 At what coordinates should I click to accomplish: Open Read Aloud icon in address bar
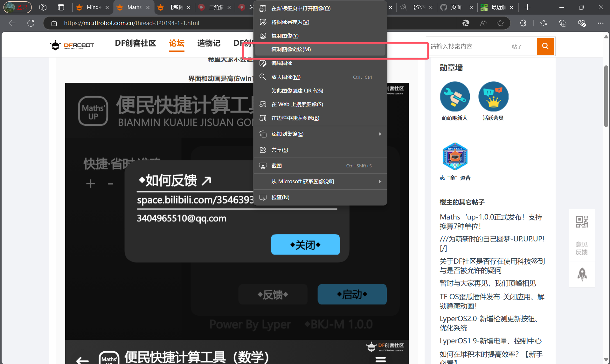pyautogui.click(x=483, y=23)
